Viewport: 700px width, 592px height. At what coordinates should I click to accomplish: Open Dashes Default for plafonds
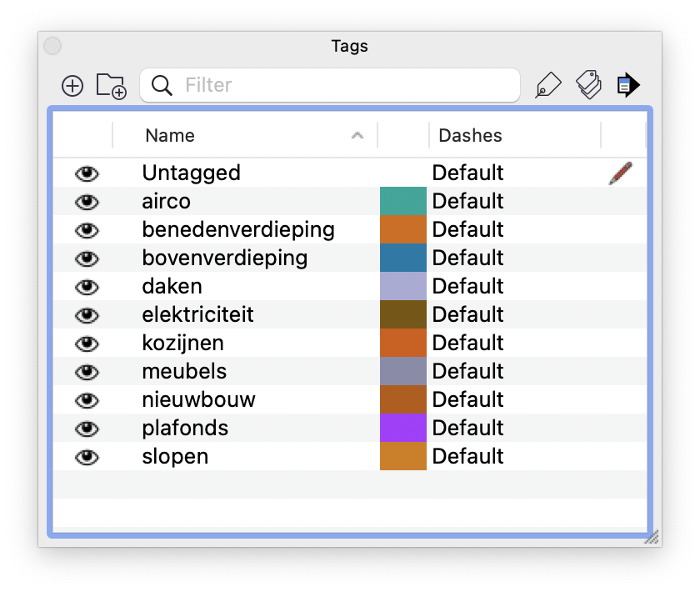467,428
